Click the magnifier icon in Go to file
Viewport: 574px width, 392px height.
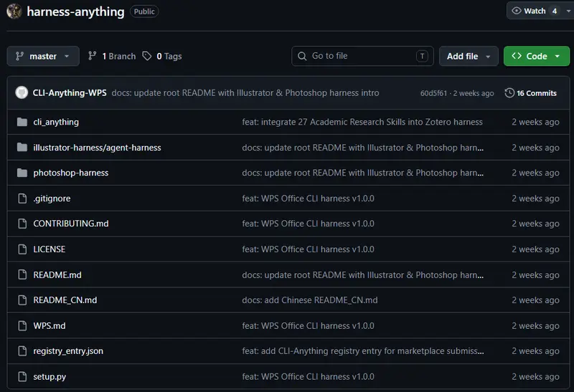302,56
